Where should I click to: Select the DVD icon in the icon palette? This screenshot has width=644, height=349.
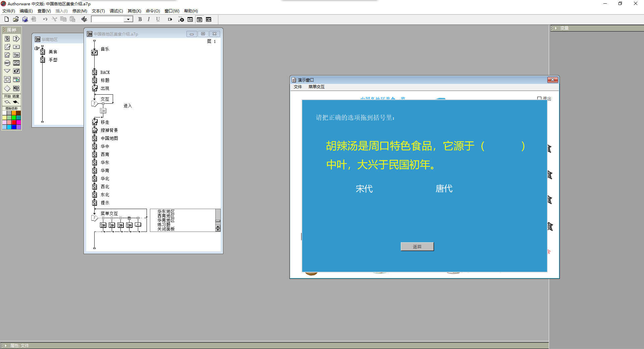16,80
